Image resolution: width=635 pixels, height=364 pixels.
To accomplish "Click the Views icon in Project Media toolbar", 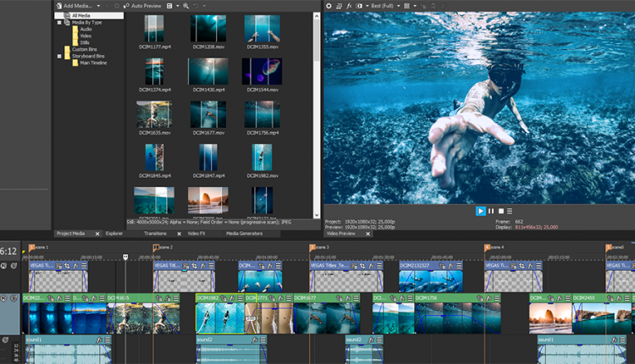I will [x=169, y=6].
